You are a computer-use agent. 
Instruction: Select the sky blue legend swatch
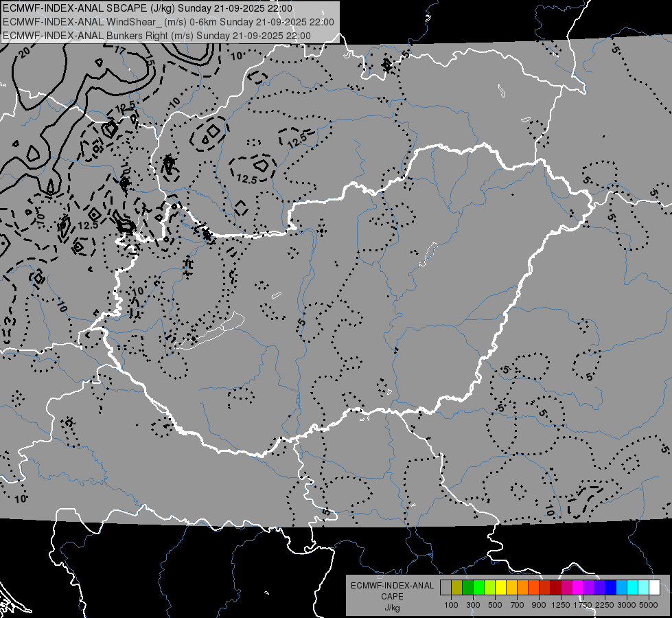pyautogui.click(x=622, y=587)
